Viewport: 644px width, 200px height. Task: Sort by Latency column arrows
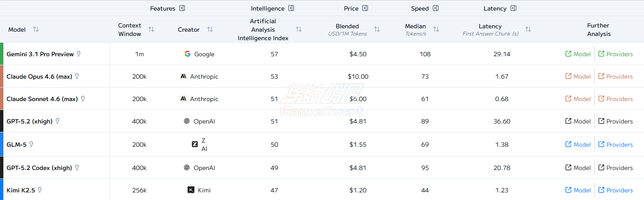pyautogui.click(x=528, y=30)
